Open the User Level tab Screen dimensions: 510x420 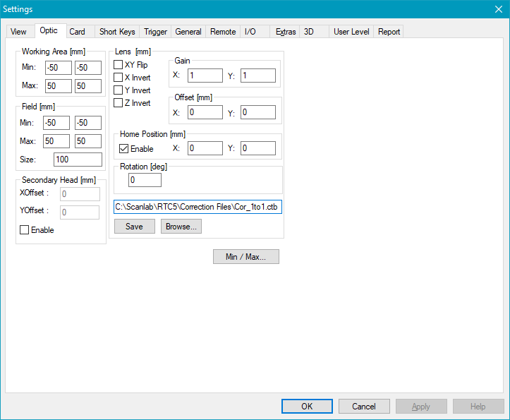(351, 32)
